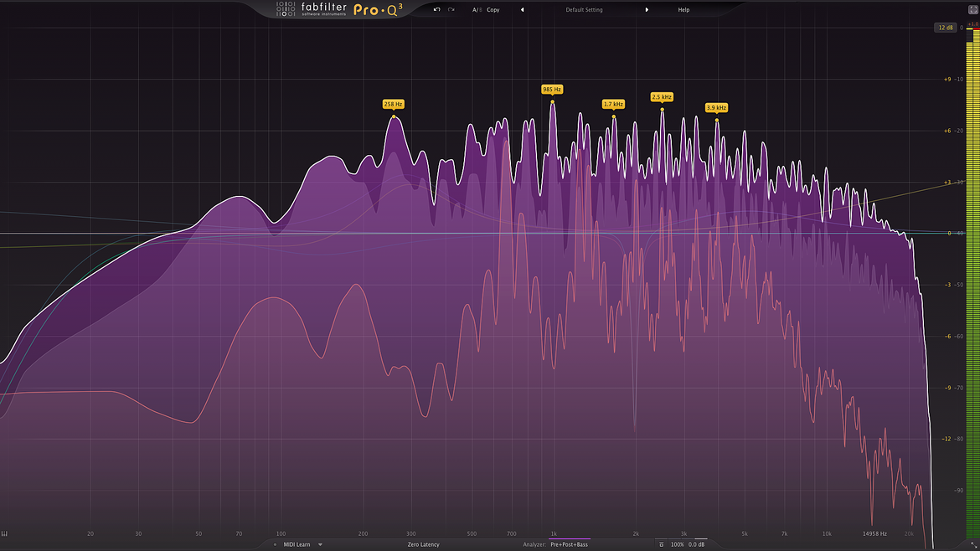Open the Analyzer Pre+Post+Bass settings
Screen dimensions: 980x551
(569, 545)
